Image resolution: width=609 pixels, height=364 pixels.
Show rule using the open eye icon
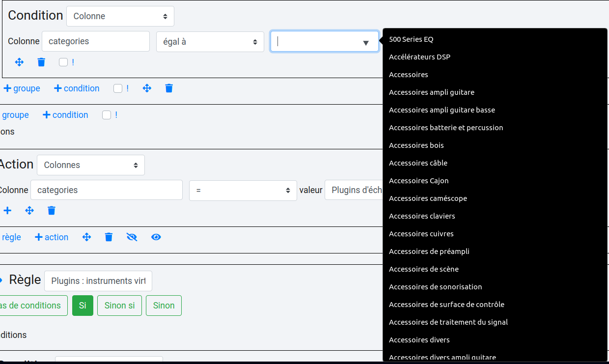tap(156, 237)
